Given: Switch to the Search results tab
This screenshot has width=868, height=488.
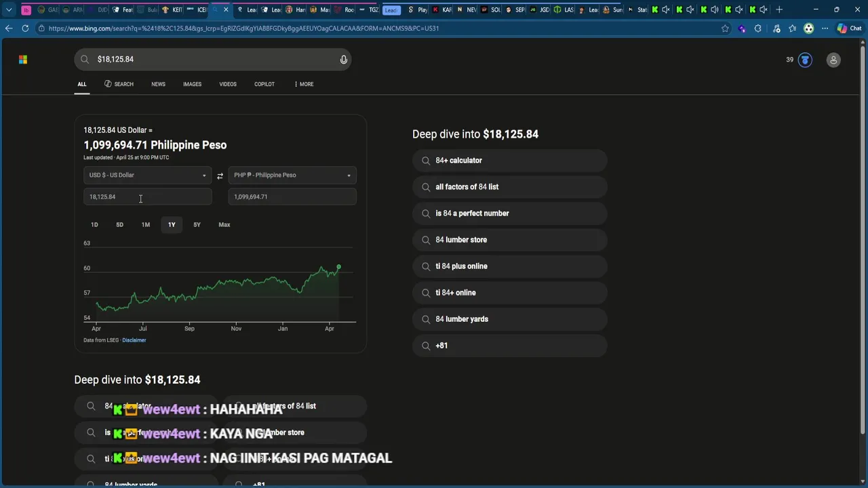Looking at the screenshot, I should pos(119,84).
